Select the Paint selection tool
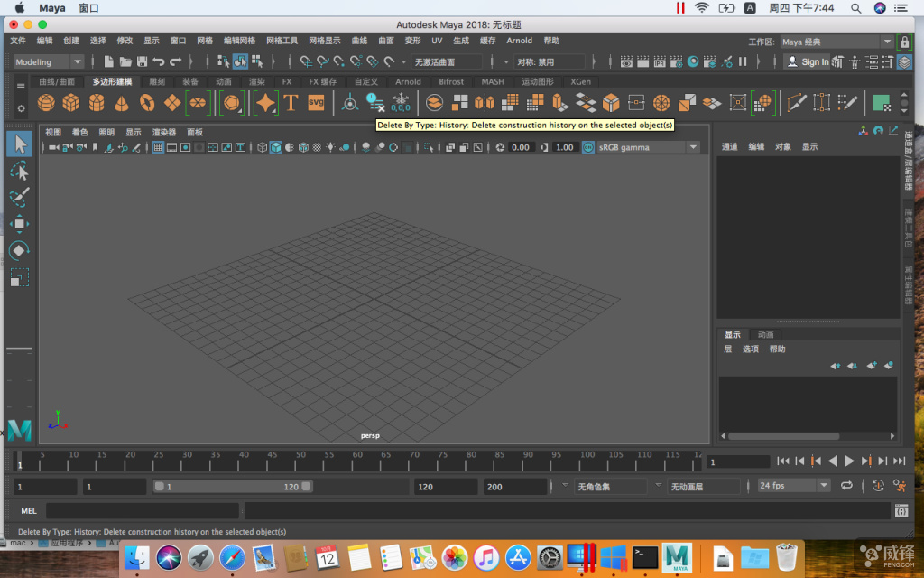This screenshot has width=924, height=578. point(20,198)
